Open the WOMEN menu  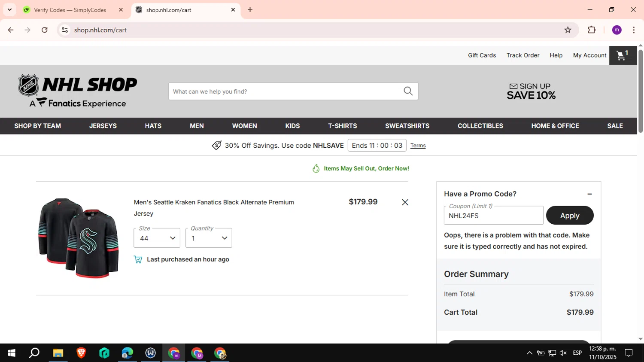244,126
